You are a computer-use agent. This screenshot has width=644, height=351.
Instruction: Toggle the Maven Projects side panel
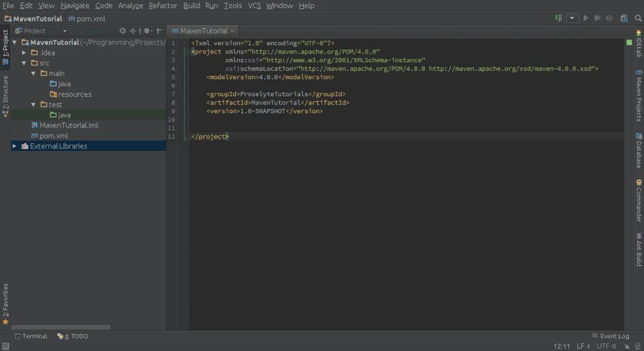coord(639,96)
